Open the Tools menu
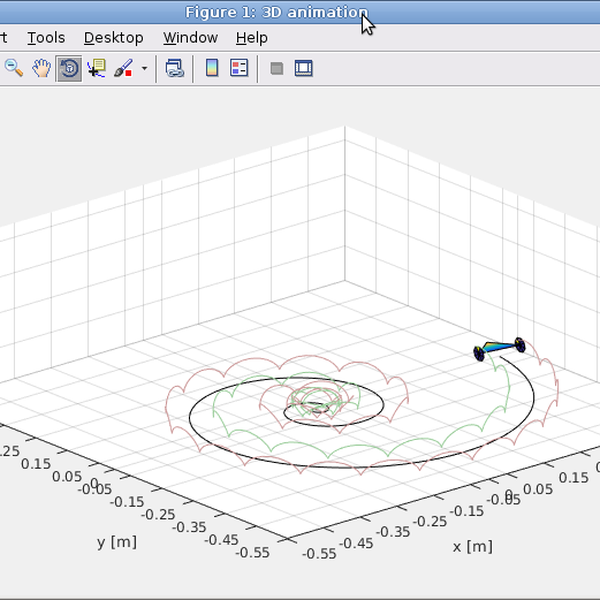 (x=46, y=38)
